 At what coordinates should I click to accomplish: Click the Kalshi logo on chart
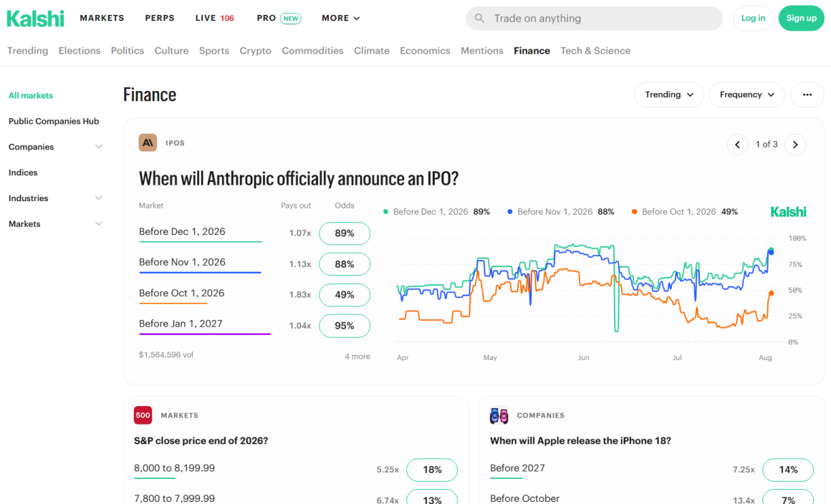(x=788, y=212)
